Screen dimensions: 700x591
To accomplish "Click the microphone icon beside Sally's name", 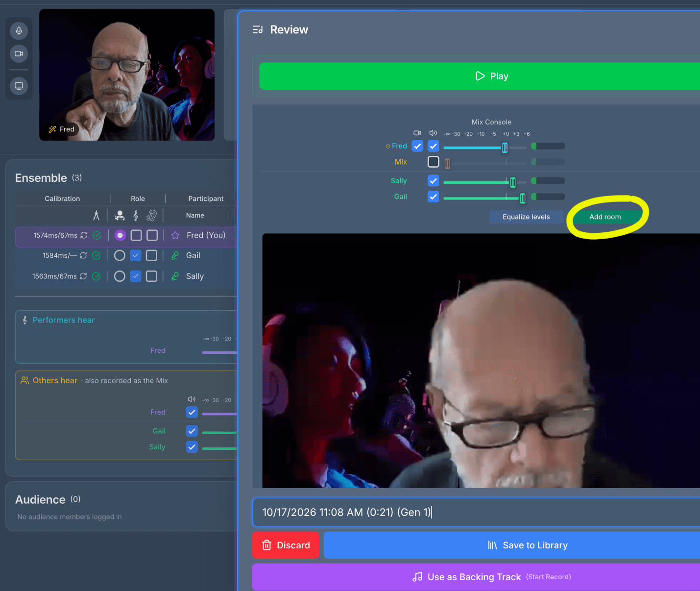I will pos(175,276).
